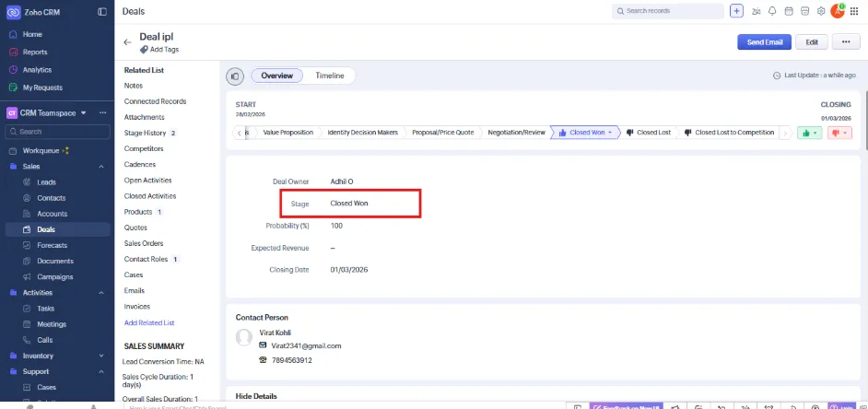This screenshot has width=868, height=409.
Task: Open the Contacts module
Action: (52, 198)
